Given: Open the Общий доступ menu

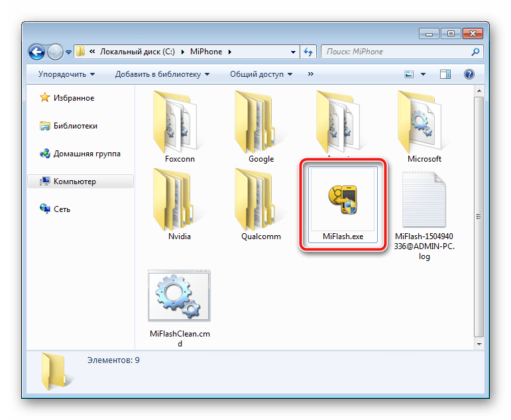Looking at the screenshot, I should tap(261, 74).
